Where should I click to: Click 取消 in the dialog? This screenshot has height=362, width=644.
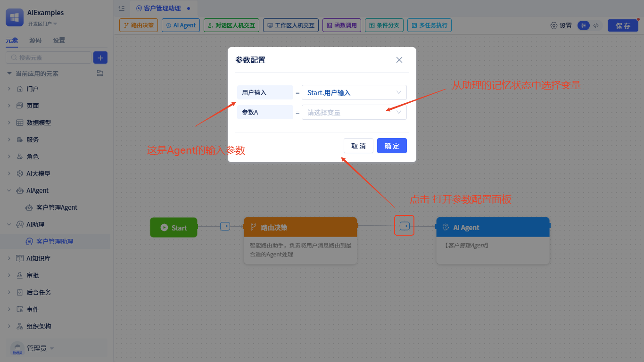pos(359,146)
